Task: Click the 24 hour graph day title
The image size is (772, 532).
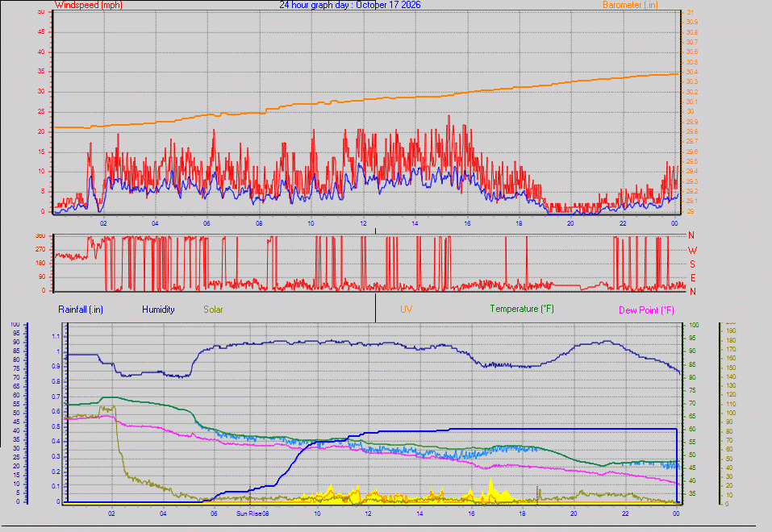Action: click(x=350, y=5)
